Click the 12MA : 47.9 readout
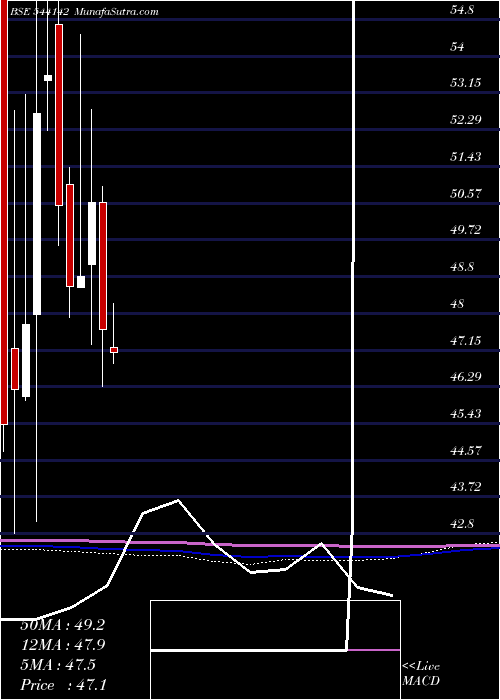This screenshot has width=500, height=700. coord(63,645)
